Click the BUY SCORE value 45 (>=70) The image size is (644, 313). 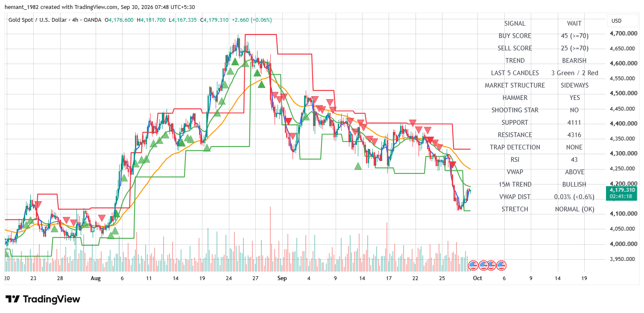point(574,36)
